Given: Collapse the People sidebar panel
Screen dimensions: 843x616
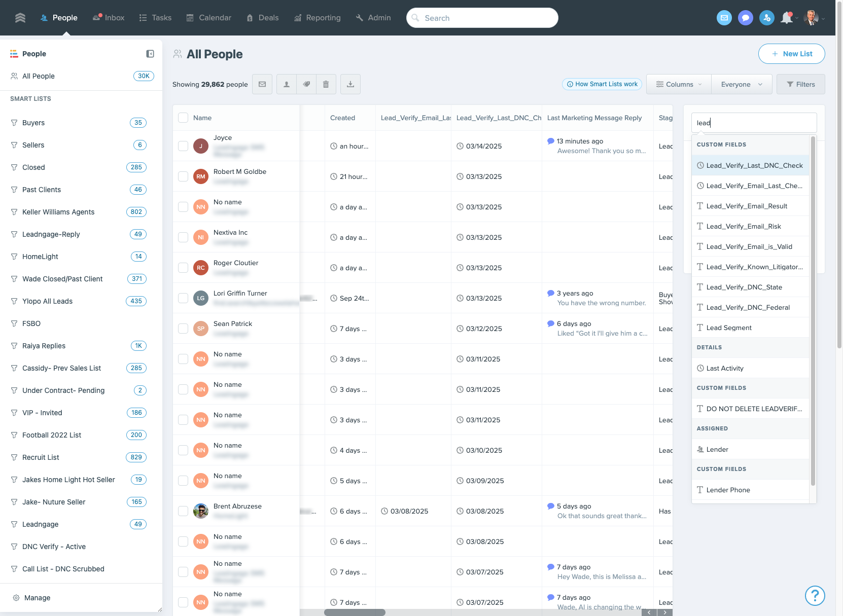Looking at the screenshot, I should pos(150,54).
